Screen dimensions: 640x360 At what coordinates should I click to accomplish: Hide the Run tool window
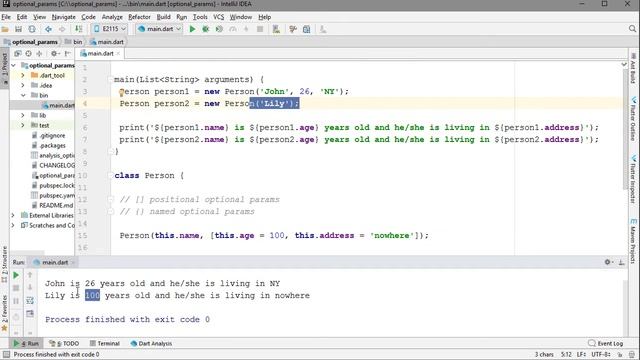621,262
